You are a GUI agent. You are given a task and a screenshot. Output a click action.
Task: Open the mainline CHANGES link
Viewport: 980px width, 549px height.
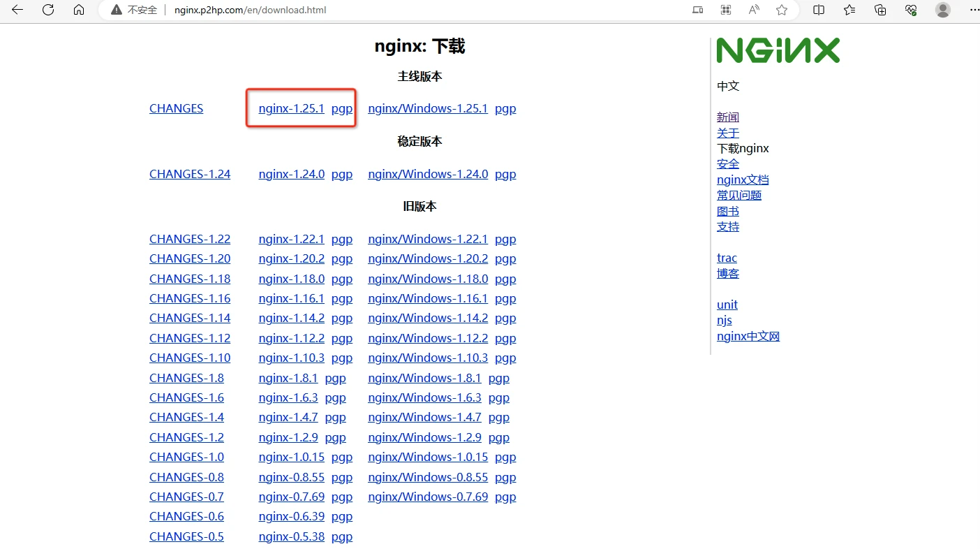[176, 108]
